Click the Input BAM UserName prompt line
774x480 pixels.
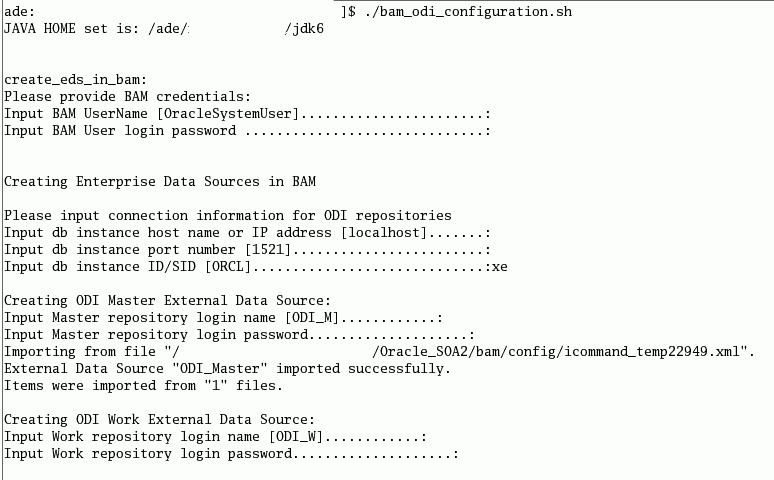click(x=247, y=114)
